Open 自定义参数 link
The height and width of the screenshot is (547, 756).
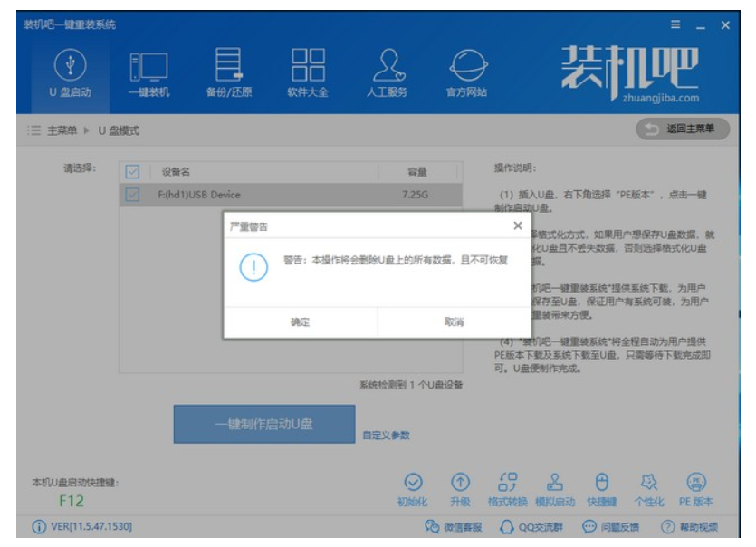pyautogui.click(x=386, y=436)
